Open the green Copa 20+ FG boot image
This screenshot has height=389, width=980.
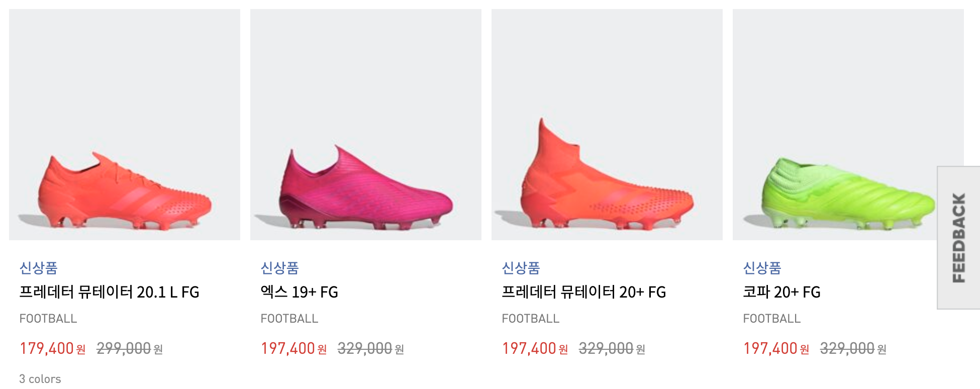click(x=834, y=125)
